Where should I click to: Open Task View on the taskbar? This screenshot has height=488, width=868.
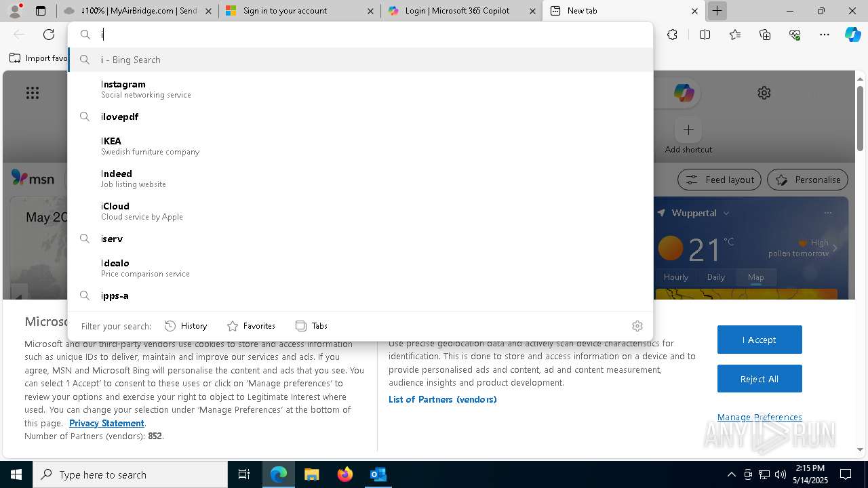pyautogui.click(x=244, y=474)
